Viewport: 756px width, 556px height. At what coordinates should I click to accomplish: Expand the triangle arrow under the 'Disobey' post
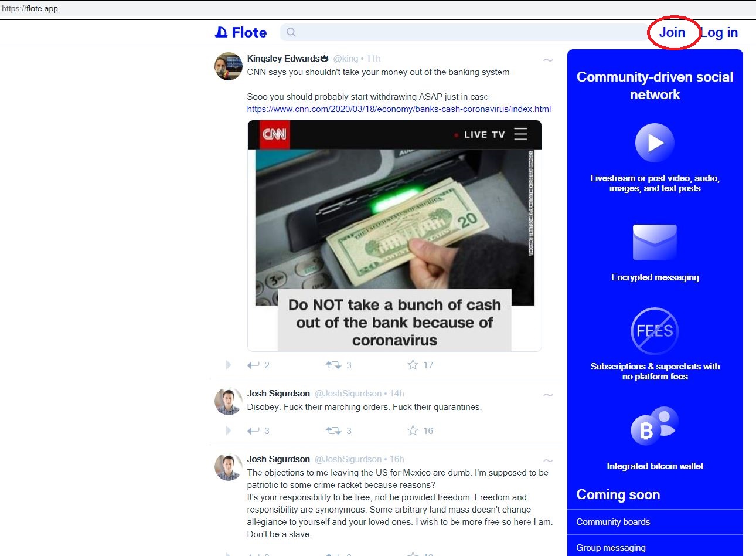tap(229, 431)
